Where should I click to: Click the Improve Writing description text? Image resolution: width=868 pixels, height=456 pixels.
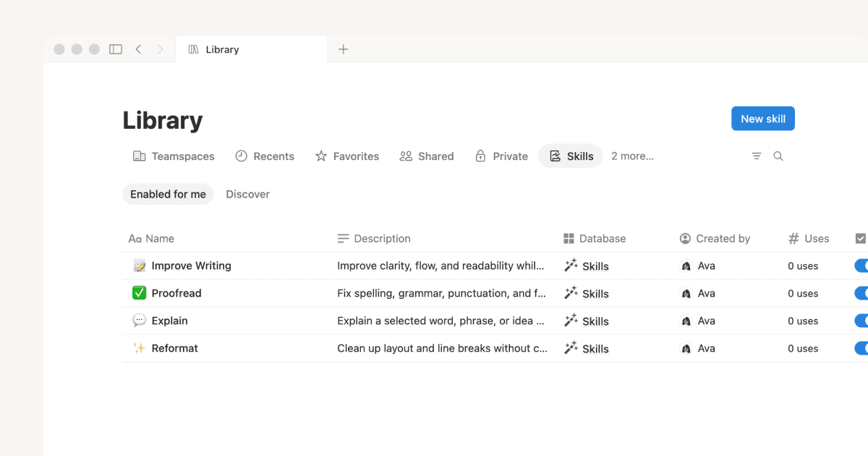pos(441,266)
